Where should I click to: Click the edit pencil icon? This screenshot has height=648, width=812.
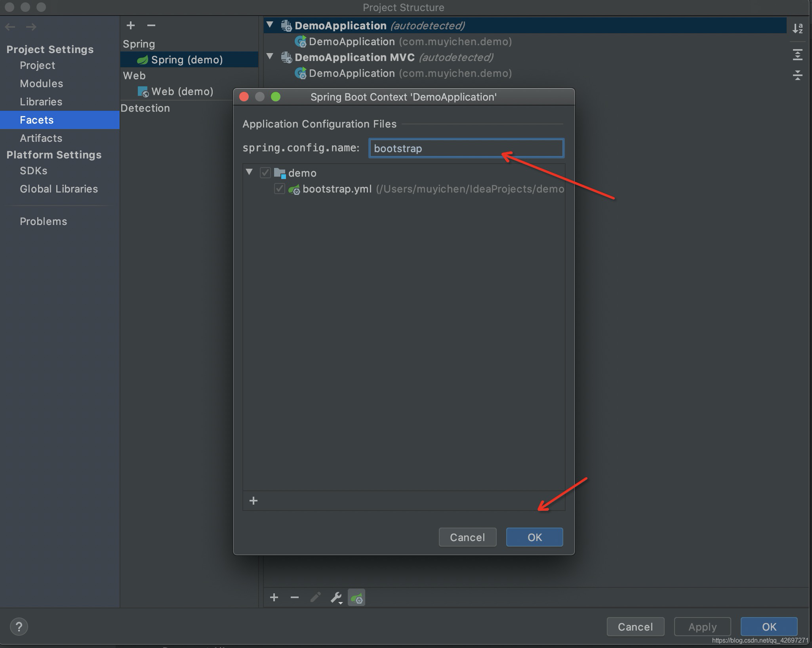(315, 597)
